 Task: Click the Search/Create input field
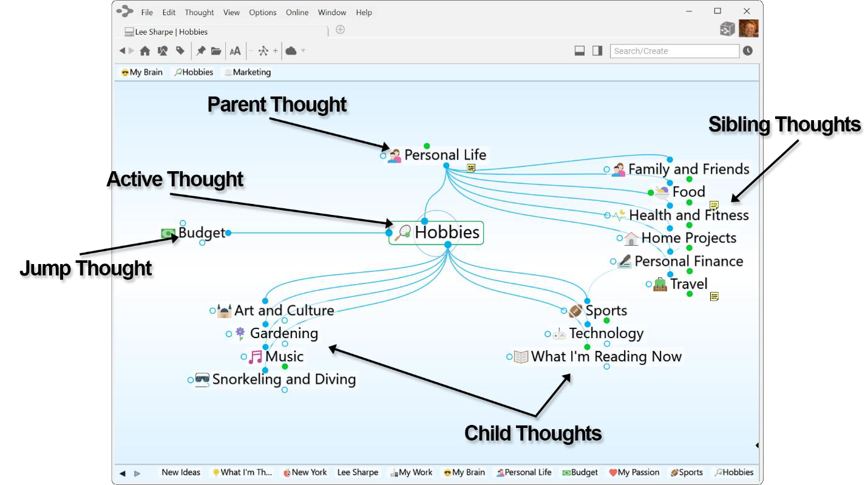click(674, 51)
